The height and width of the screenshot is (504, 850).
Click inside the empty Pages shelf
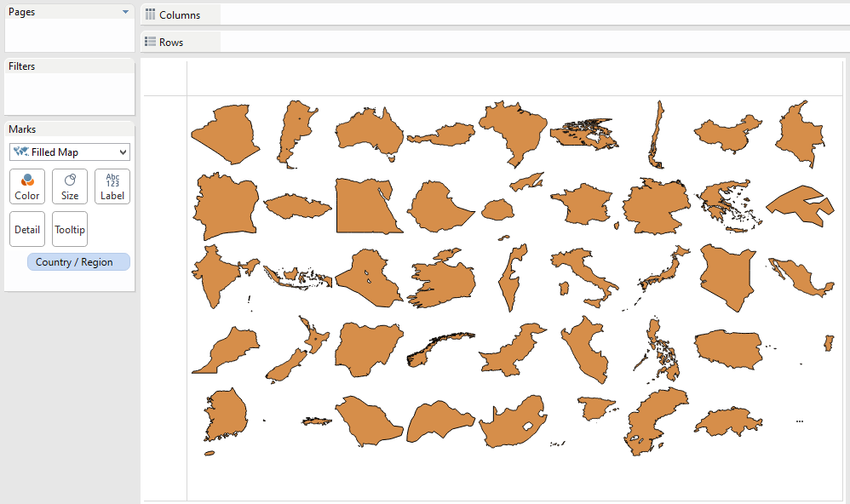[x=69, y=34]
